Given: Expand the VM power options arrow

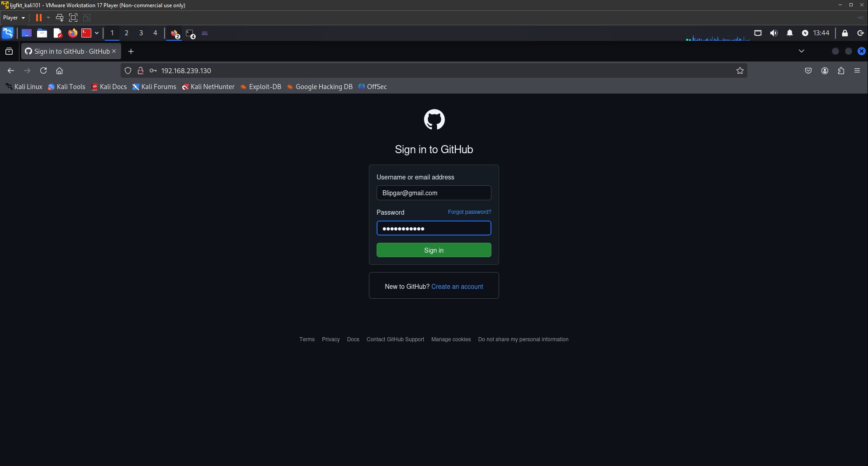Looking at the screenshot, I should [x=48, y=18].
